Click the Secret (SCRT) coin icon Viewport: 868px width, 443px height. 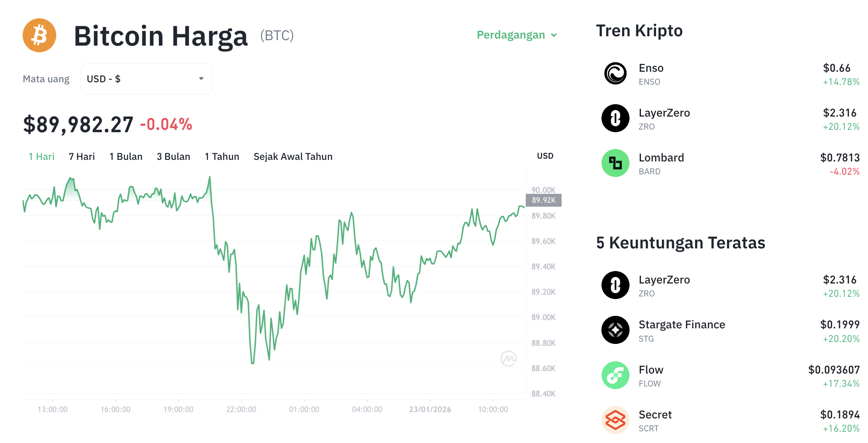pyautogui.click(x=615, y=420)
